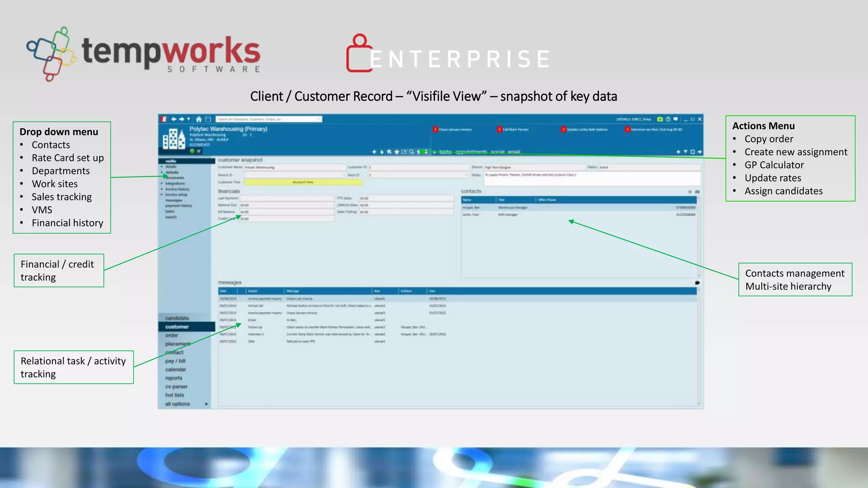
Task: Click the Notes text area
Action: click(x=592, y=179)
